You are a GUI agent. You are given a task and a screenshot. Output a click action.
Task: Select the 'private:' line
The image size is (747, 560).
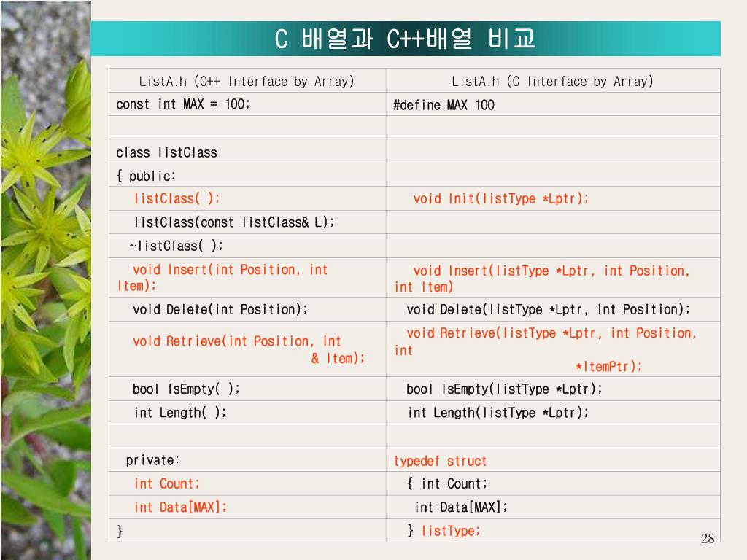pos(152,460)
